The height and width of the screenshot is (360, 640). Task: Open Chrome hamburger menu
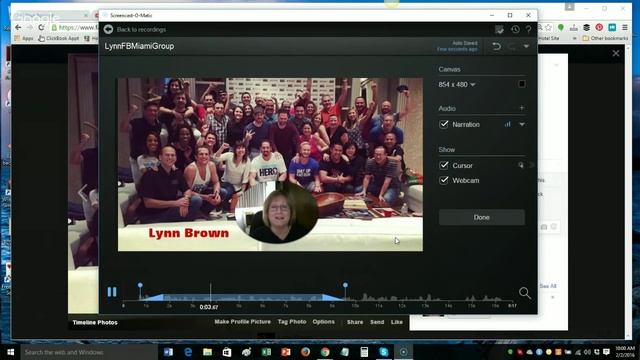click(x=625, y=27)
